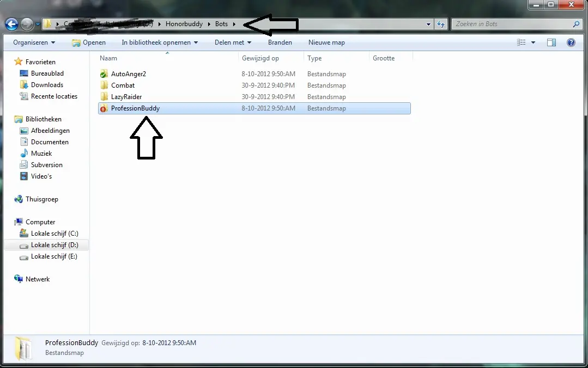Click AutoAnger2 date 8-10-2012 9:50:AM

coord(268,74)
